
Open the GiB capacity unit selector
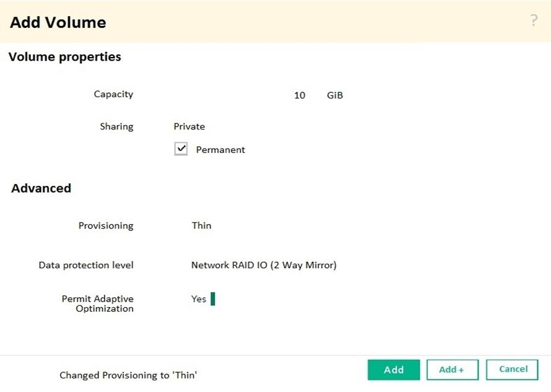pos(335,95)
